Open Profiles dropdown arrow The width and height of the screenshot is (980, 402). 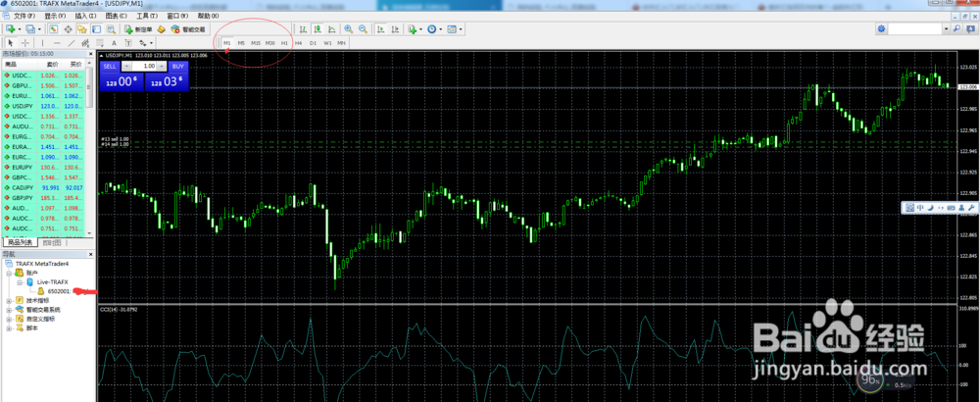point(39,28)
